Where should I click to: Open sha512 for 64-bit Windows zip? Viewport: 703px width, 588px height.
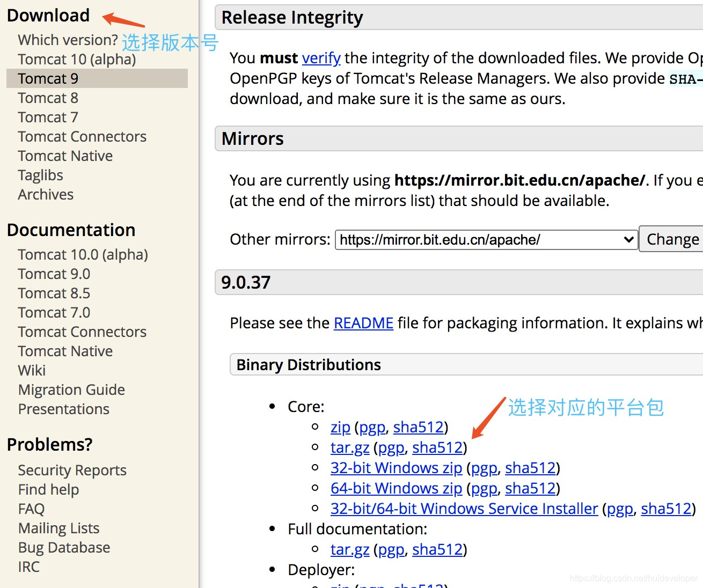(530, 488)
